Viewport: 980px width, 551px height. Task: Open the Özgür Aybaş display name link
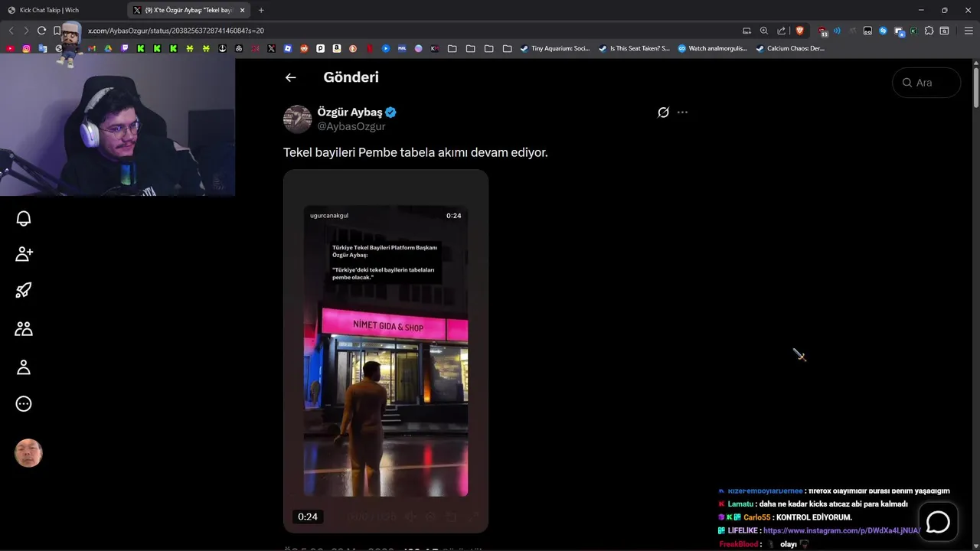click(x=350, y=112)
